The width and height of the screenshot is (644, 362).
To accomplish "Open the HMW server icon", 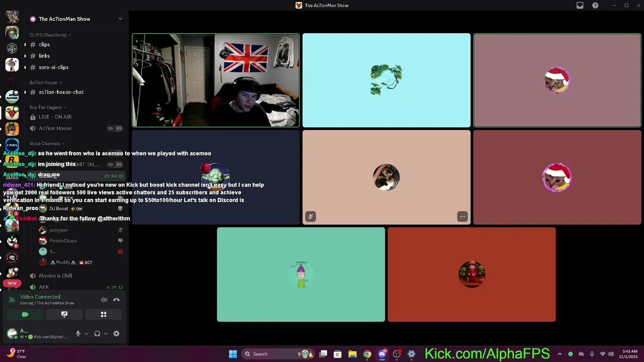I will pyautogui.click(x=12, y=145).
